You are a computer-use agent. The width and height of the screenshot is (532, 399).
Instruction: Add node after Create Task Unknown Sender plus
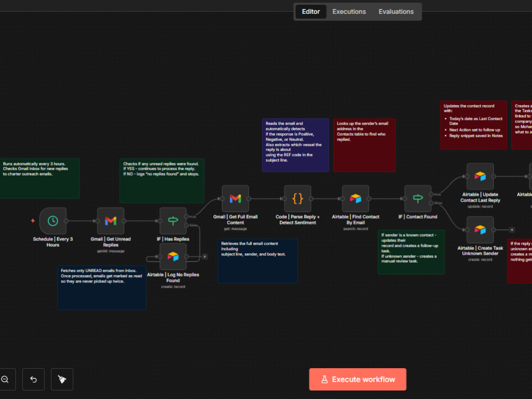point(512,230)
